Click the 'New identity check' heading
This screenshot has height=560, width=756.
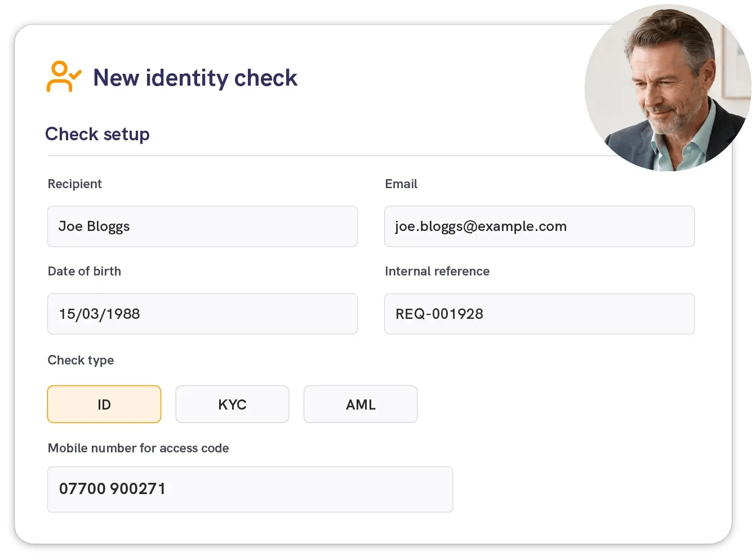click(195, 78)
